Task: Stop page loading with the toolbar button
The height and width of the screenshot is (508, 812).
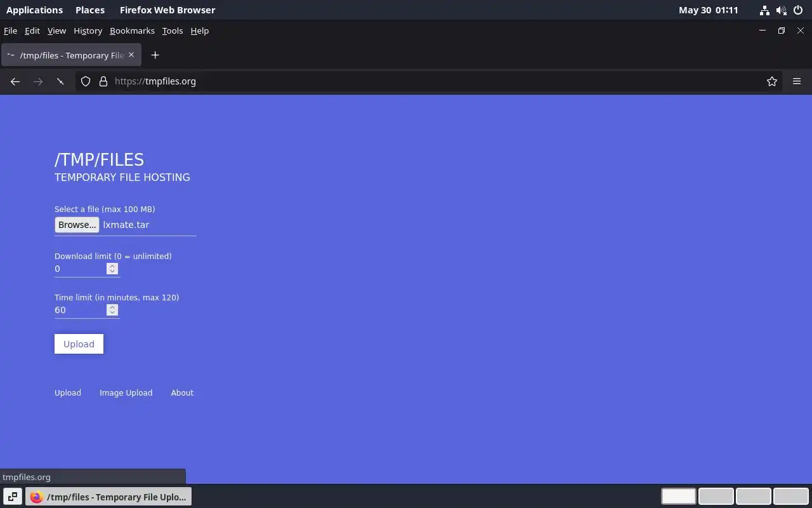Action: click(60, 81)
